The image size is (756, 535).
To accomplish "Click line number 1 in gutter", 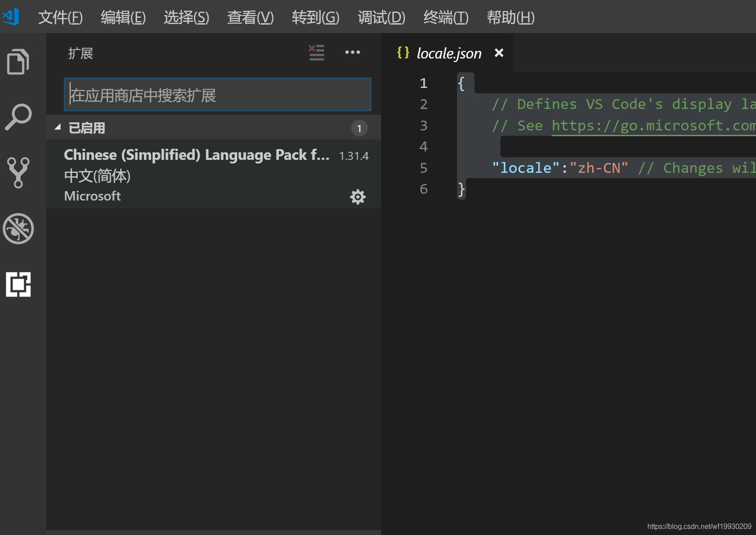I will pyautogui.click(x=424, y=83).
